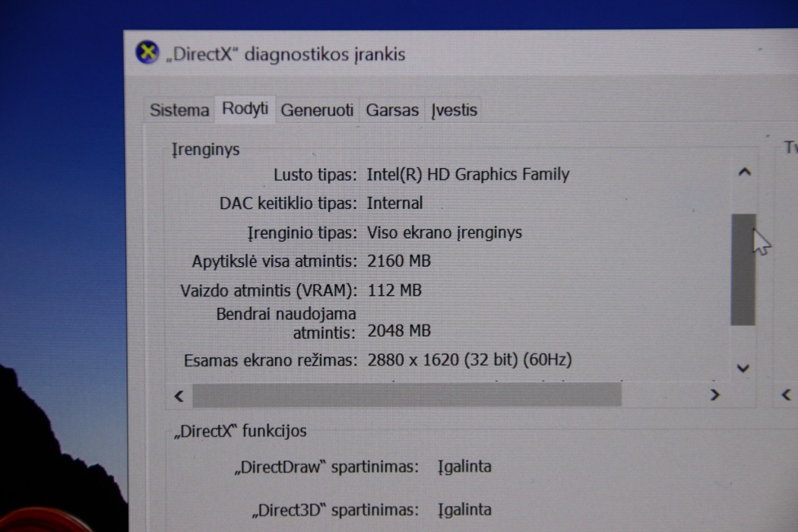This screenshot has width=798, height=532.
Task: Select the Rodyti tab
Action: [245, 109]
